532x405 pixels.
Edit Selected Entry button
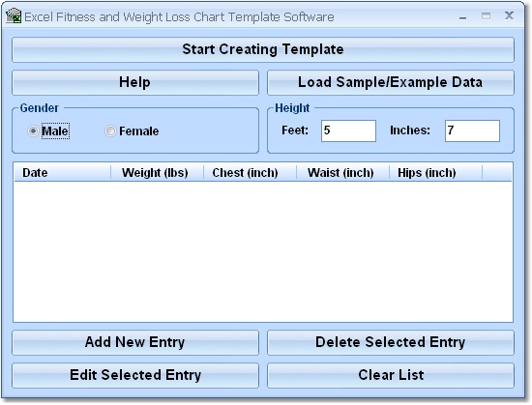(135, 375)
